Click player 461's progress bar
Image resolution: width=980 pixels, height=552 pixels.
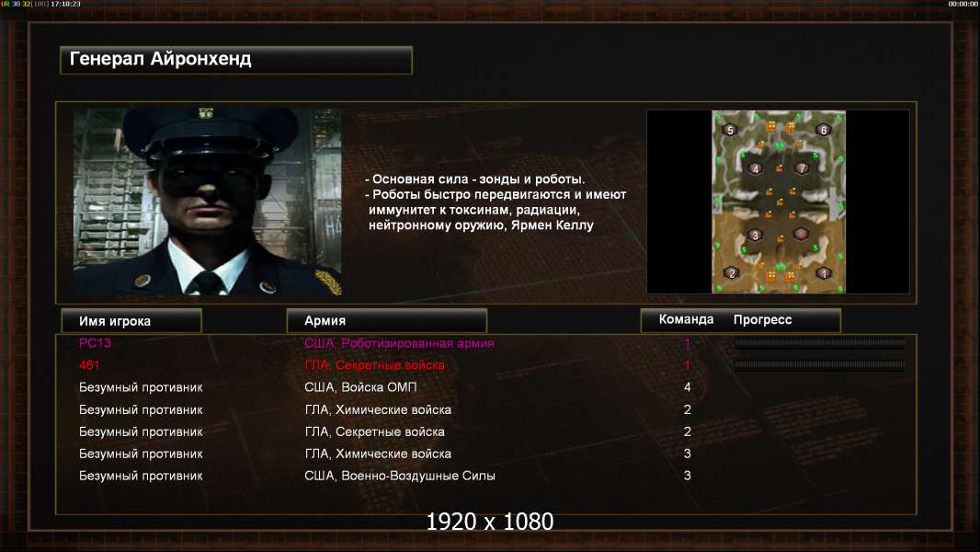(x=819, y=365)
